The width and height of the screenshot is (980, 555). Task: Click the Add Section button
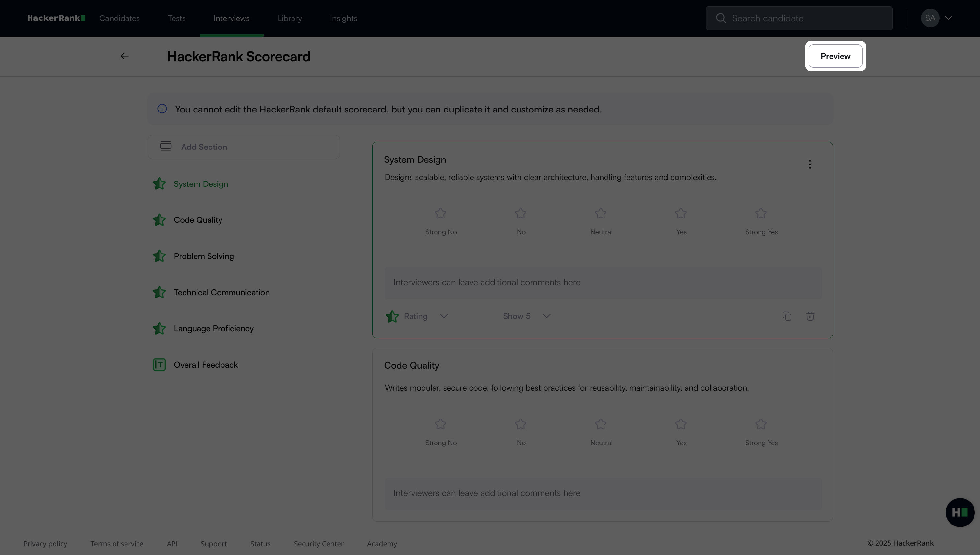click(x=243, y=147)
